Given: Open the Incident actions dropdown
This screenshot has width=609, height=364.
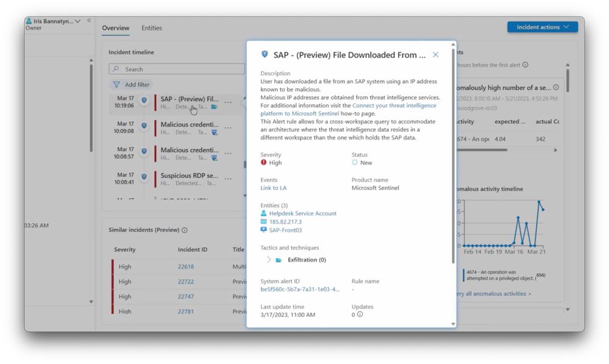Looking at the screenshot, I should 542,27.
